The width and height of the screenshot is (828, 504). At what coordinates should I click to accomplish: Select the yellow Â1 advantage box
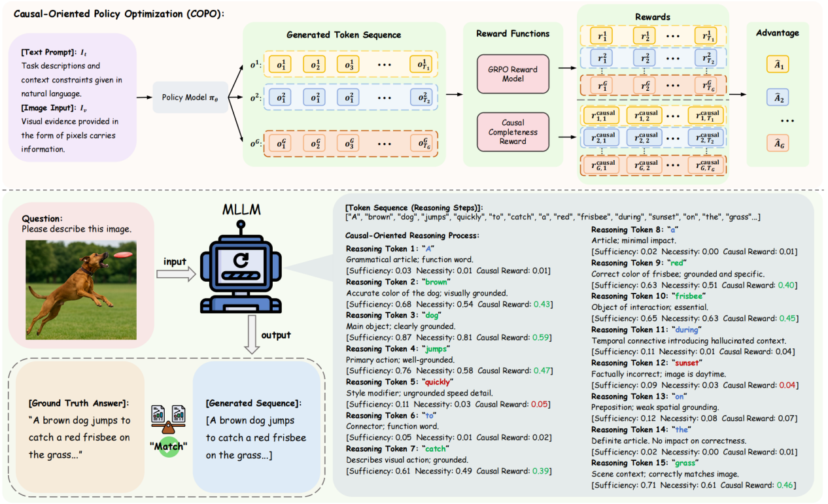pos(777,64)
